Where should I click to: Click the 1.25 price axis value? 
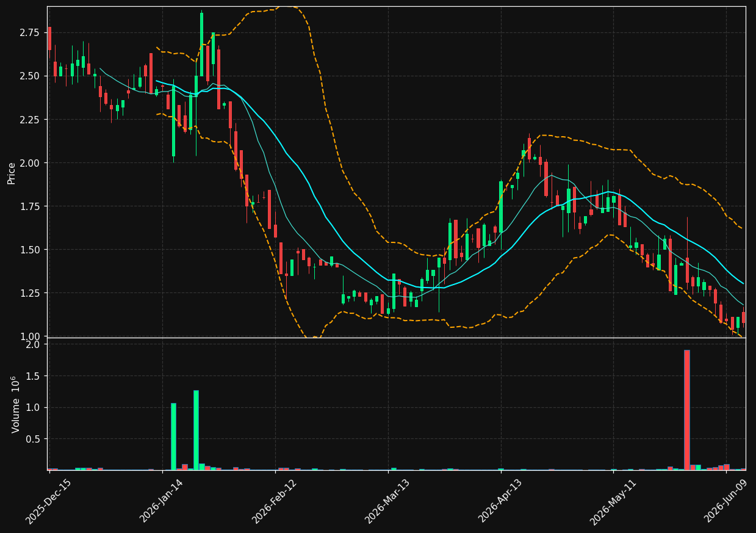click(31, 293)
